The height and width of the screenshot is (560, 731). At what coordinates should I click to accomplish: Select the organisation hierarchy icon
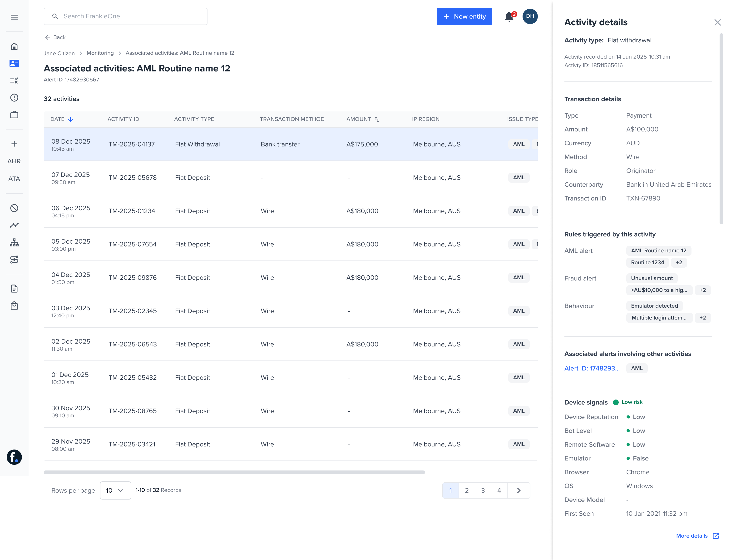click(x=14, y=242)
